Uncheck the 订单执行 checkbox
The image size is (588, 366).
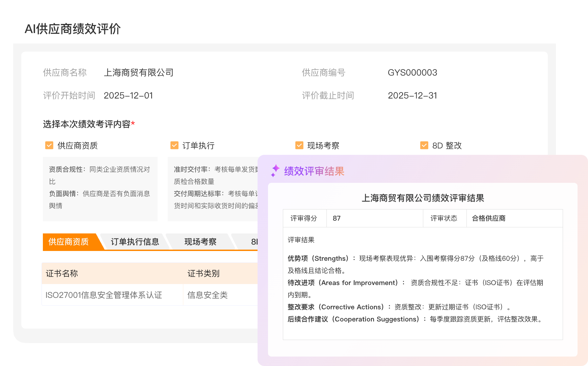tap(175, 145)
